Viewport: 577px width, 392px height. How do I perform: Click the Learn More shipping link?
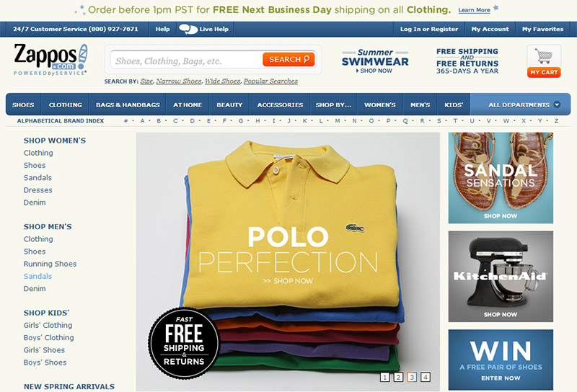[474, 10]
